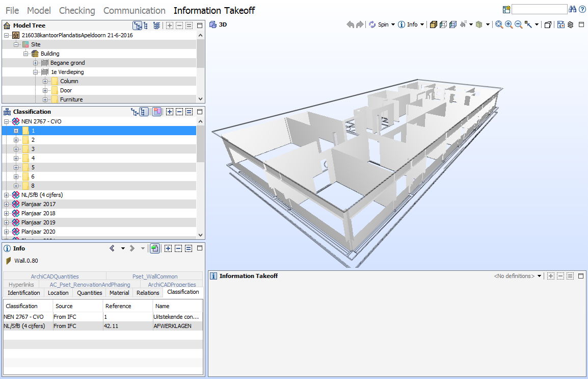Click the Zoom to Fit magnifier icon
The image size is (588, 379).
tap(499, 24)
